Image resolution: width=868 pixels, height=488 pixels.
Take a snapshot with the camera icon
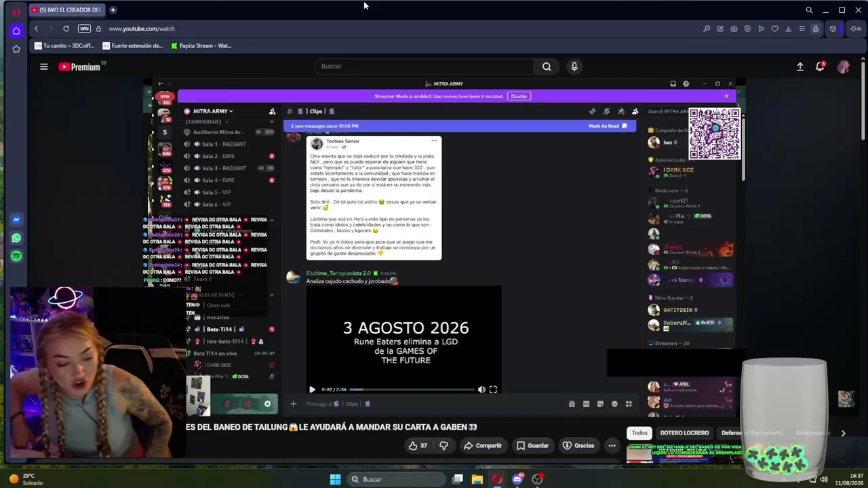tap(734, 28)
